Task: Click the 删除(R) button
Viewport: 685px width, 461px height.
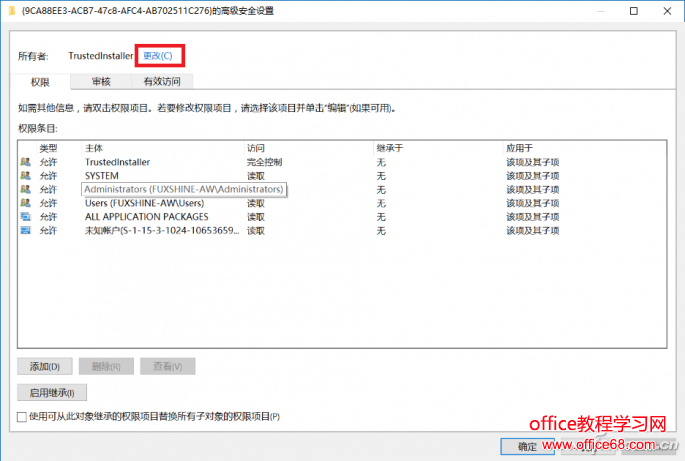Action: 106,366
